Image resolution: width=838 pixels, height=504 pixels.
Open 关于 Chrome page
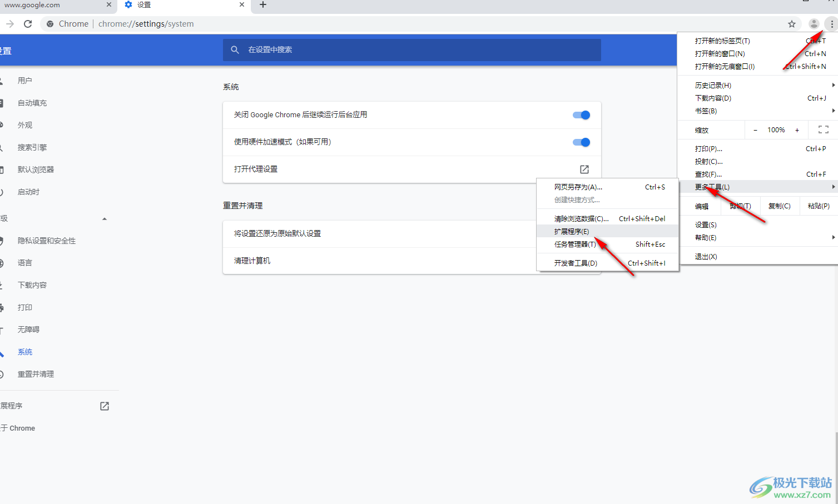click(x=18, y=428)
